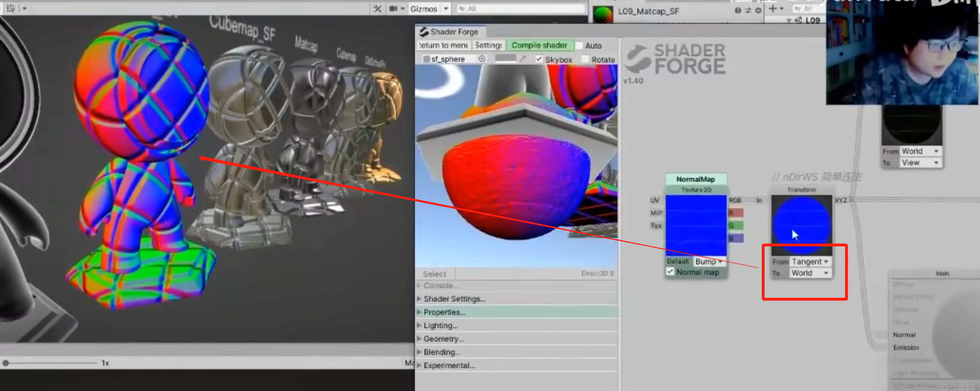Click the eyedropper next to the background color

[523, 59]
